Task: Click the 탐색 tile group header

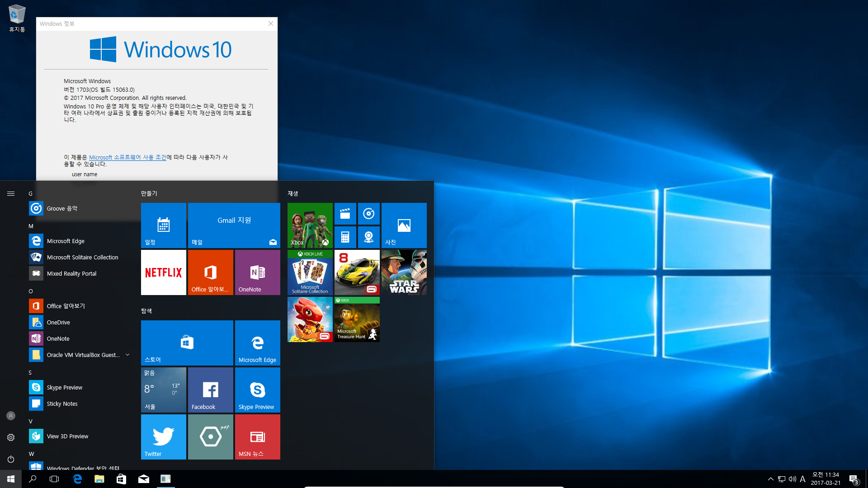Action: coord(146,311)
